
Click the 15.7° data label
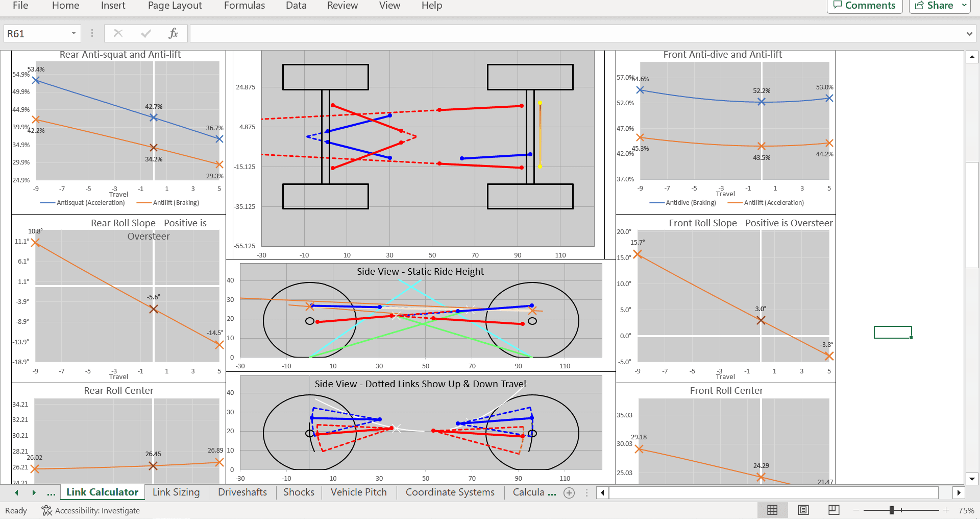click(638, 243)
